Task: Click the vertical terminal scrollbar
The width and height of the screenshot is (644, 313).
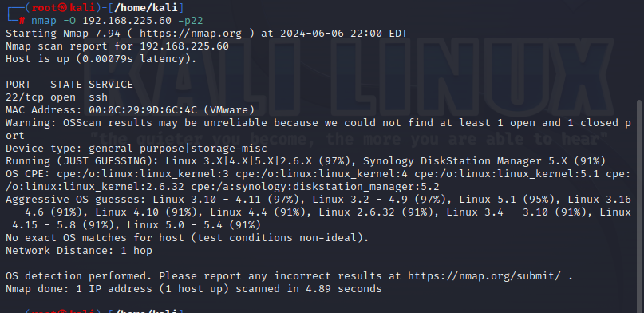Action: click(x=638, y=205)
